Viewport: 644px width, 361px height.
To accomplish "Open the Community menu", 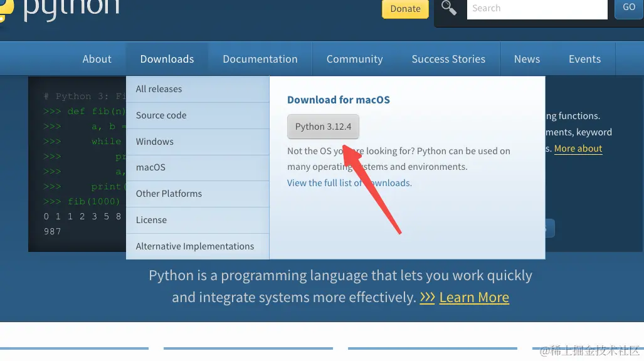I will (354, 58).
